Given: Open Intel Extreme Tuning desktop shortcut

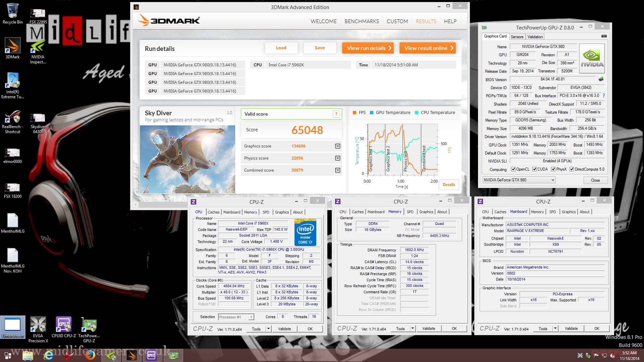Looking at the screenshot, I should click(x=13, y=85).
